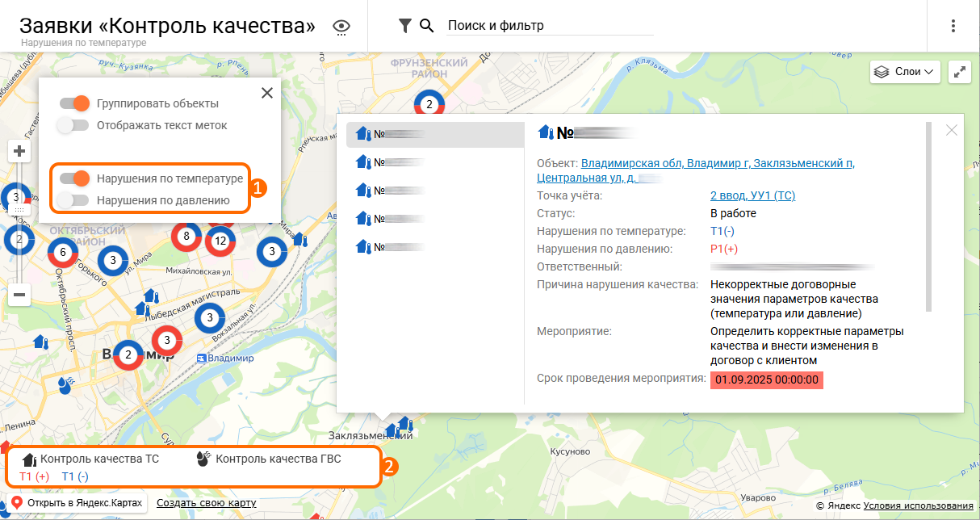Expand map to fullscreen
The height and width of the screenshot is (520, 980).
click(x=960, y=71)
